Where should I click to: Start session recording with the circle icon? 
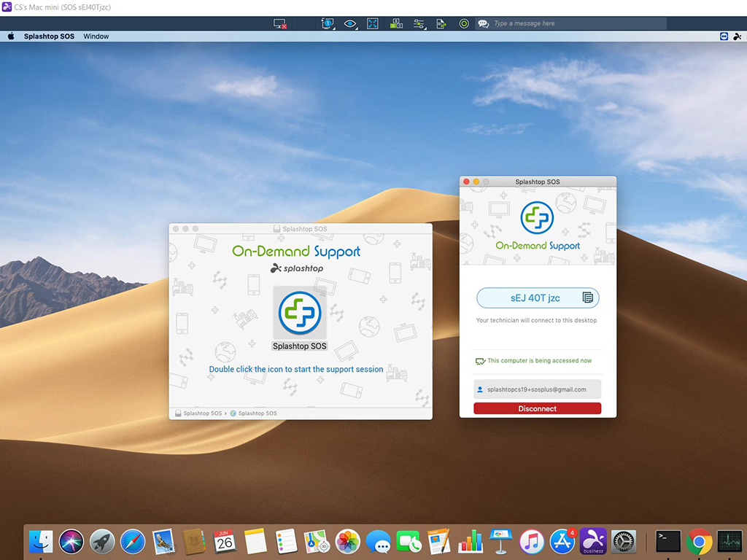(464, 23)
